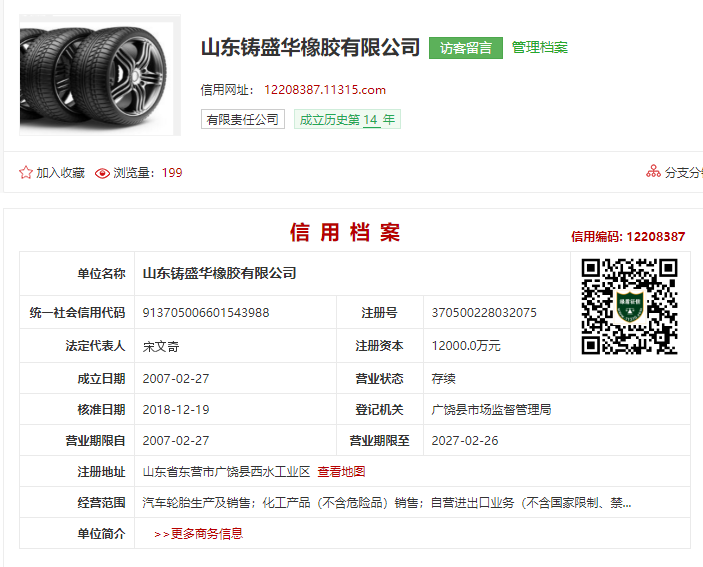Click the 查看地图 link
This screenshot has width=703, height=567.
(341, 472)
